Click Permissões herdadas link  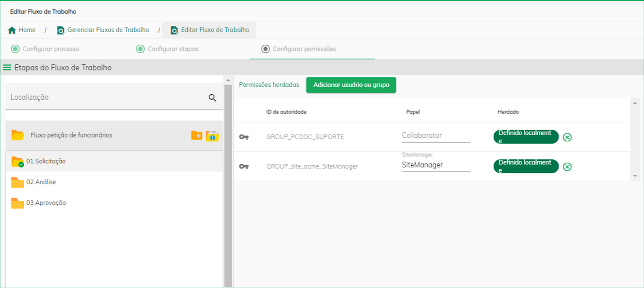[269, 85]
